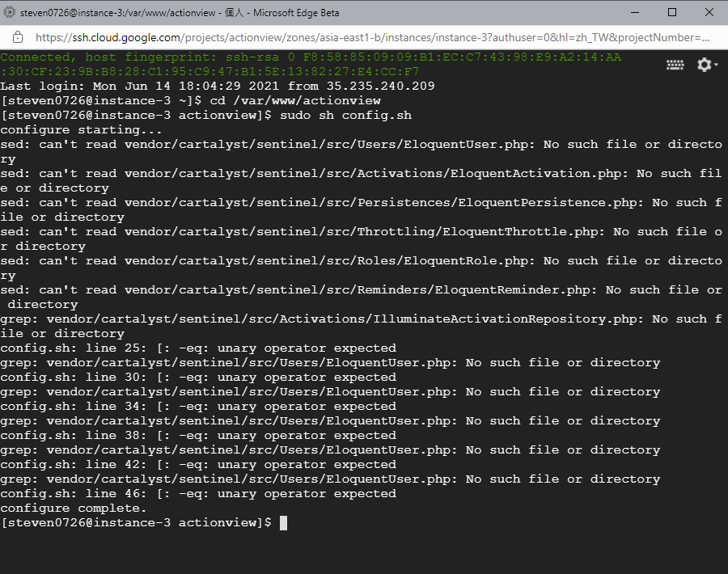
Task: Click the 'cd /var/www/actionview' command text
Action: coord(295,101)
